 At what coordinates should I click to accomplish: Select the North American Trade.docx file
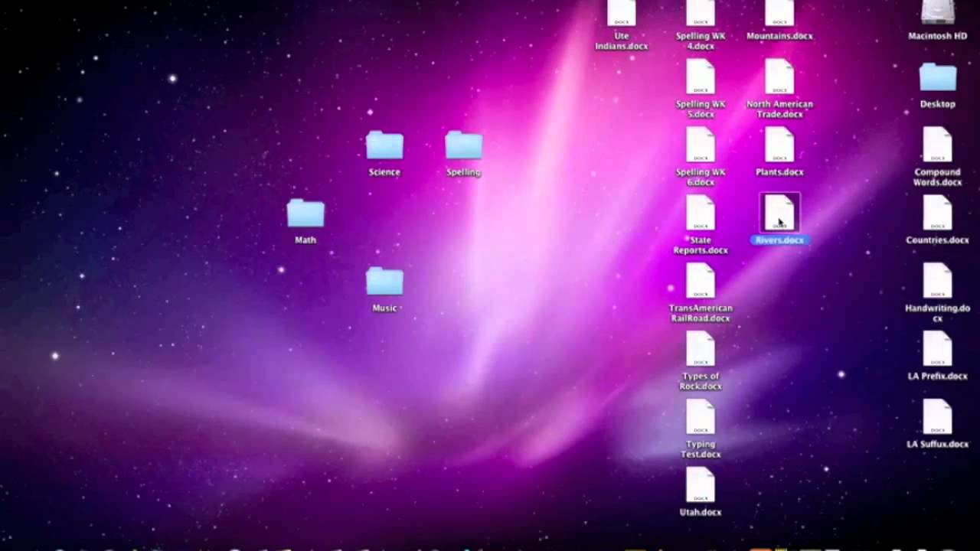779,77
